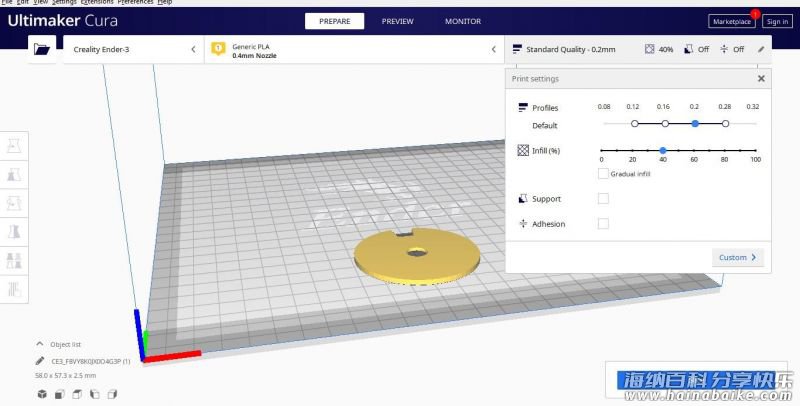
Task: Click pencil icon to rename CE3 object
Action: (40, 361)
